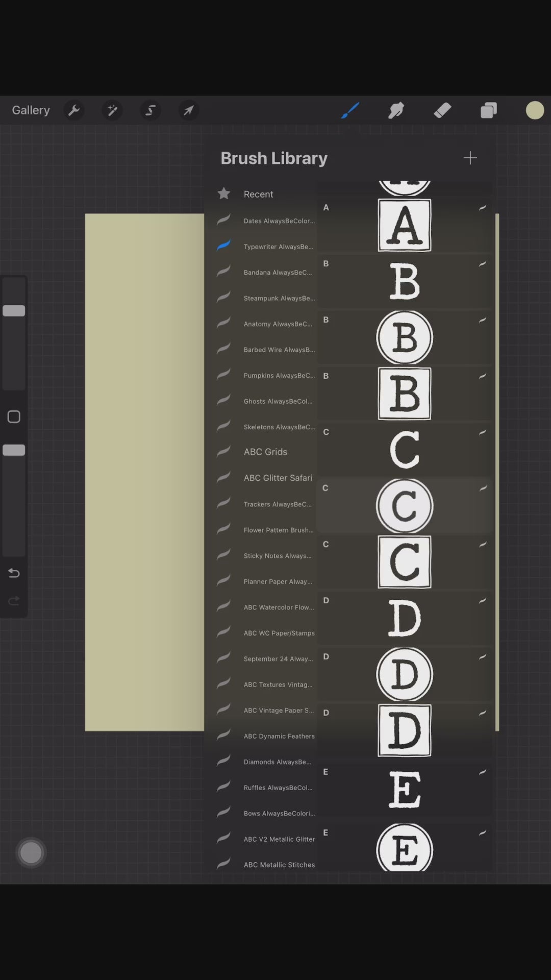
Task: Open the active color swatch
Action: click(x=535, y=110)
